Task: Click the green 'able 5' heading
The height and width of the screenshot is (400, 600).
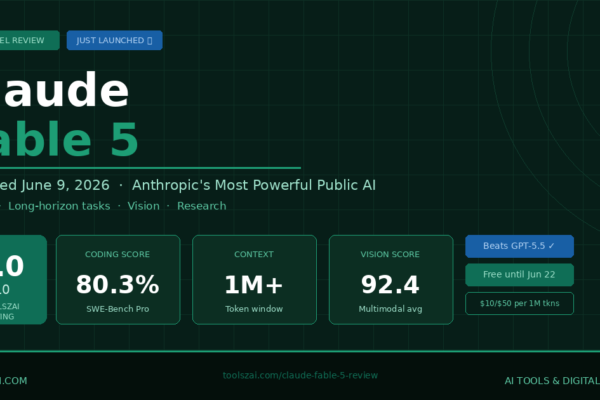Action: coord(69,139)
